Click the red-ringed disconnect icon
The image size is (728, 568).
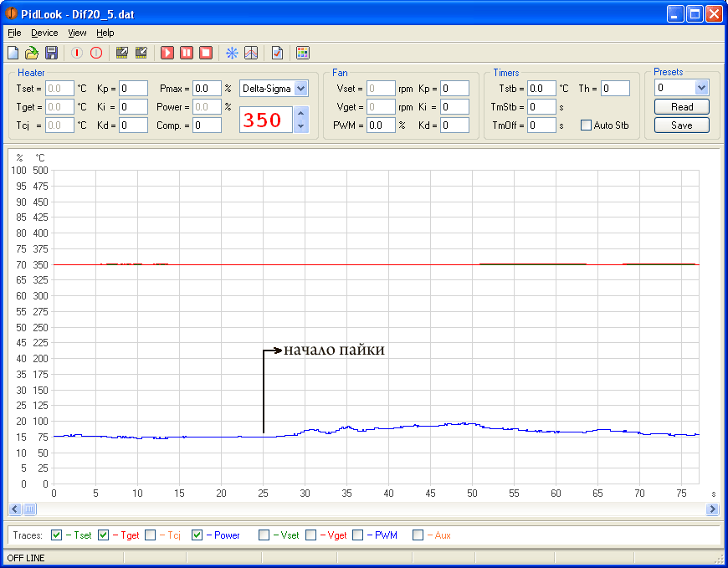tap(96, 53)
